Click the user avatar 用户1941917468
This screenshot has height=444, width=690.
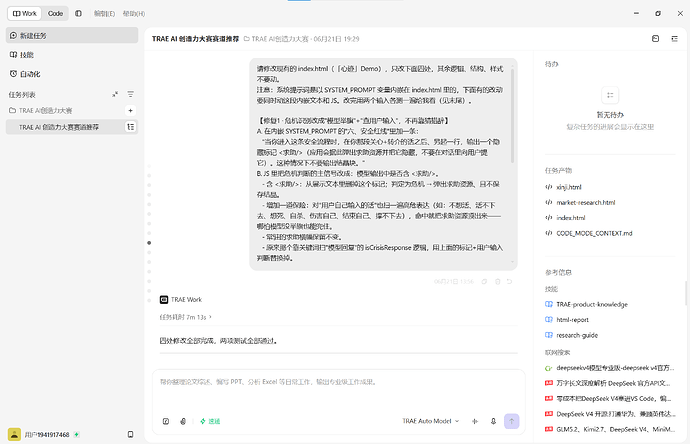pyautogui.click(x=14, y=434)
